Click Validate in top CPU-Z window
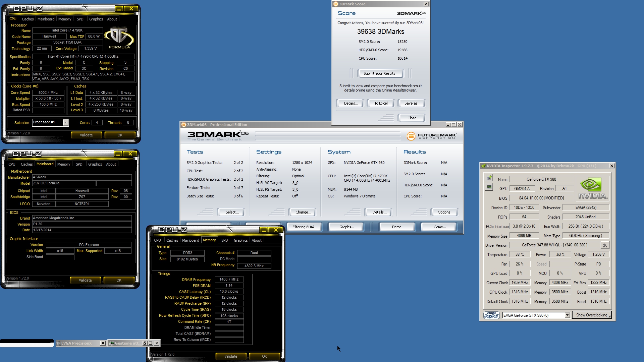The height and width of the screenshot is (362, 644). [x=86, y=135]
